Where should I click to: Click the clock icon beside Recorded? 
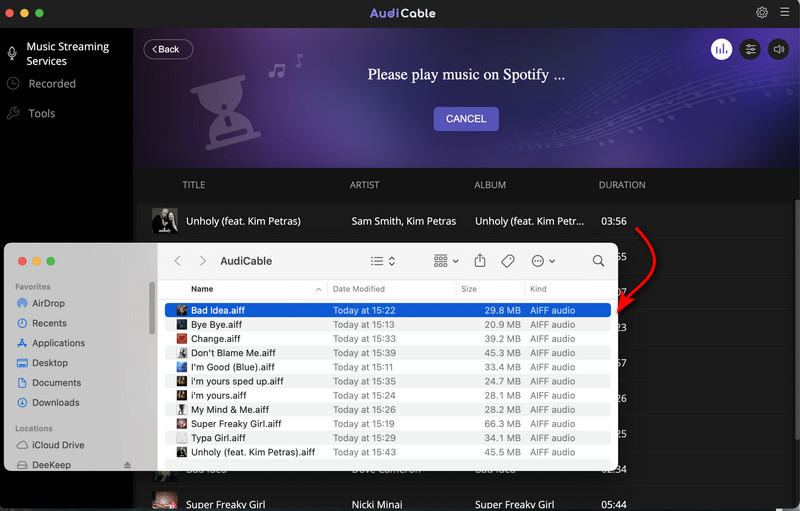[13, 83]
